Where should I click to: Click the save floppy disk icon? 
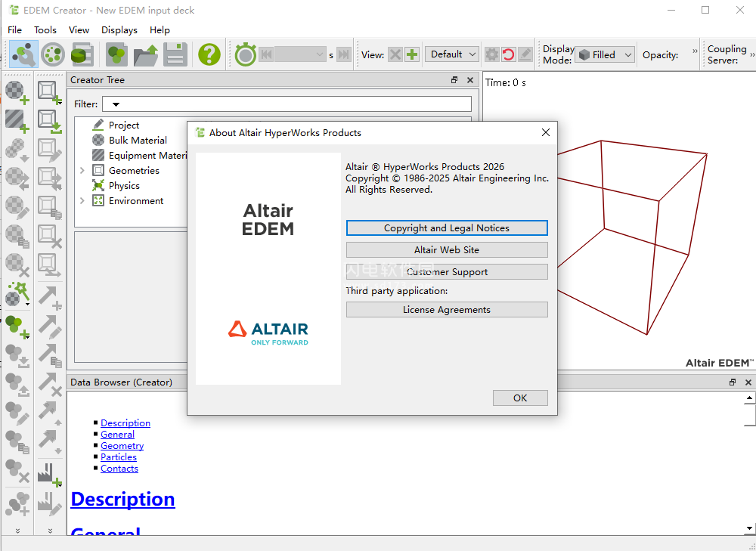click(175, 54)
